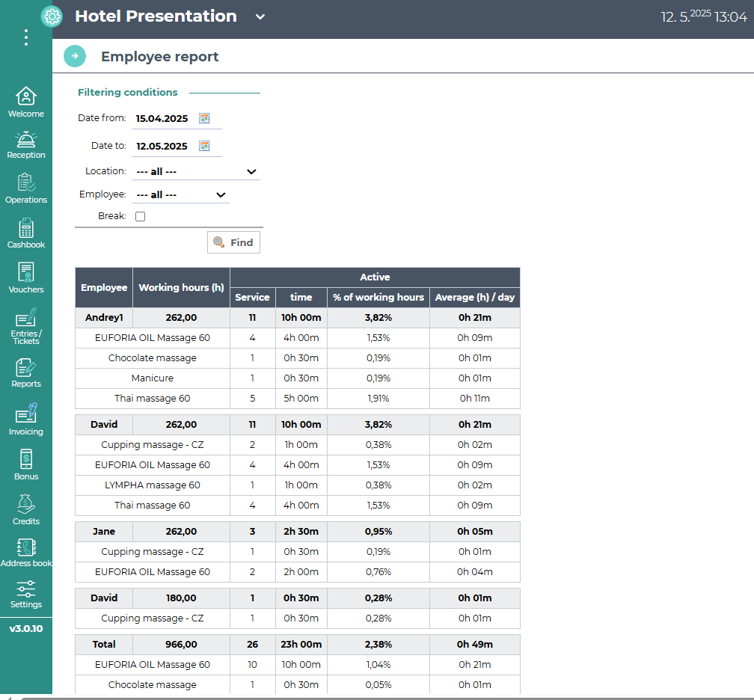This screenshot has width=754, height=700.
Task: Go to Operations in sidebar
Action: (26, 188)
